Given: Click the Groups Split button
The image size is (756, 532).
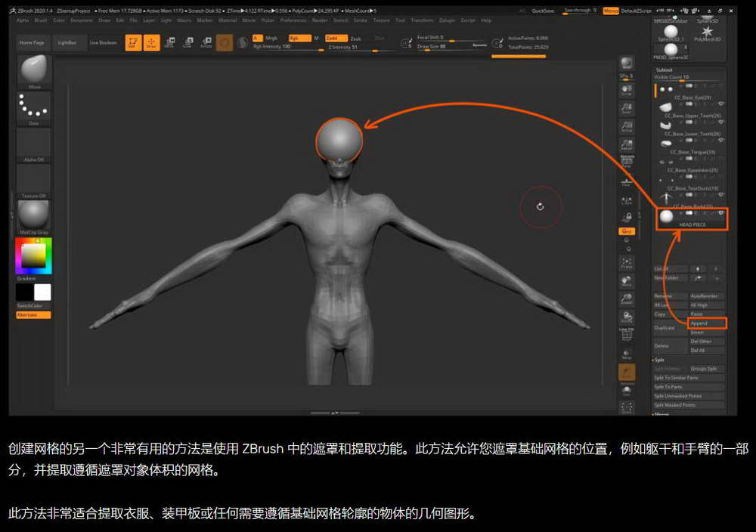Looking at the screenshot, I should click(x=707, y=369).
